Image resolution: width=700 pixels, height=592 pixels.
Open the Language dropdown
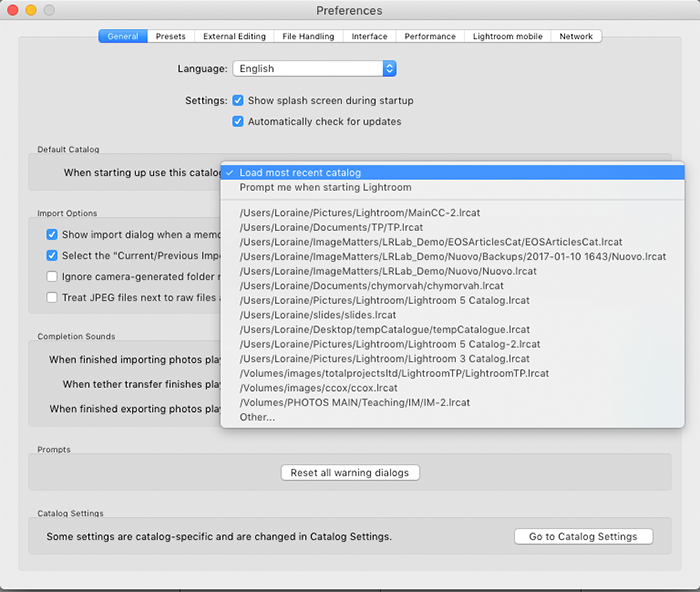(x=314, y=69)
